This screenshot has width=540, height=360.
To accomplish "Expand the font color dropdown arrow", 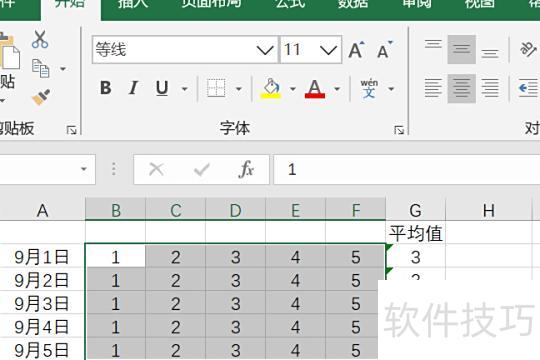I will 337,89.
